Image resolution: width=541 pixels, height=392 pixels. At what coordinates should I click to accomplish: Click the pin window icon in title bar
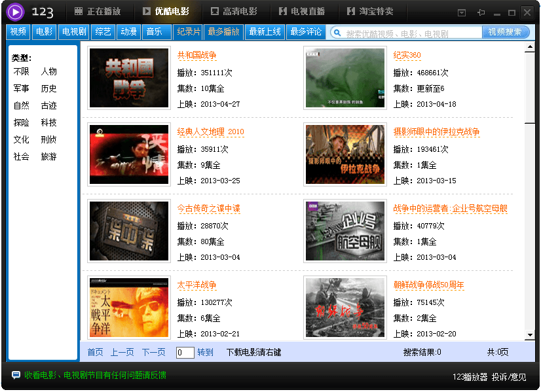tap(481, 12)
